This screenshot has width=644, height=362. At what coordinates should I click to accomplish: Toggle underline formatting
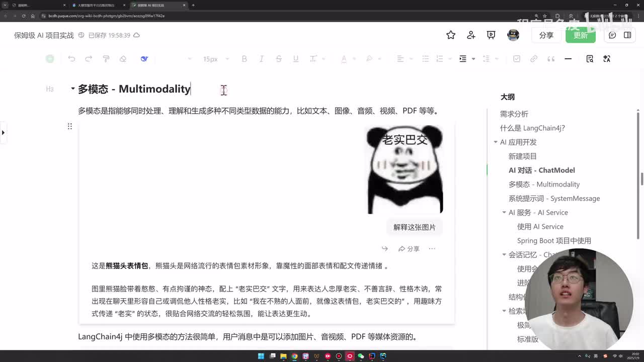(295, 59)
